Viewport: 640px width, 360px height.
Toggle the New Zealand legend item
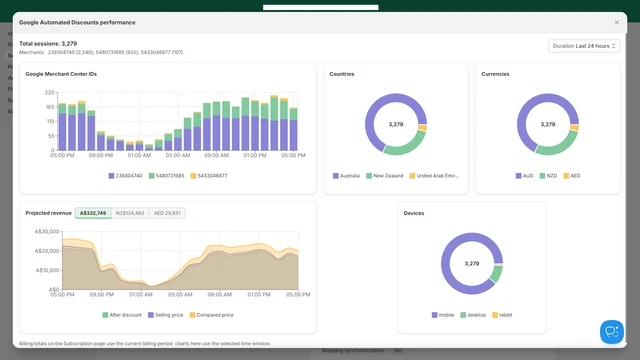(384, 176)
